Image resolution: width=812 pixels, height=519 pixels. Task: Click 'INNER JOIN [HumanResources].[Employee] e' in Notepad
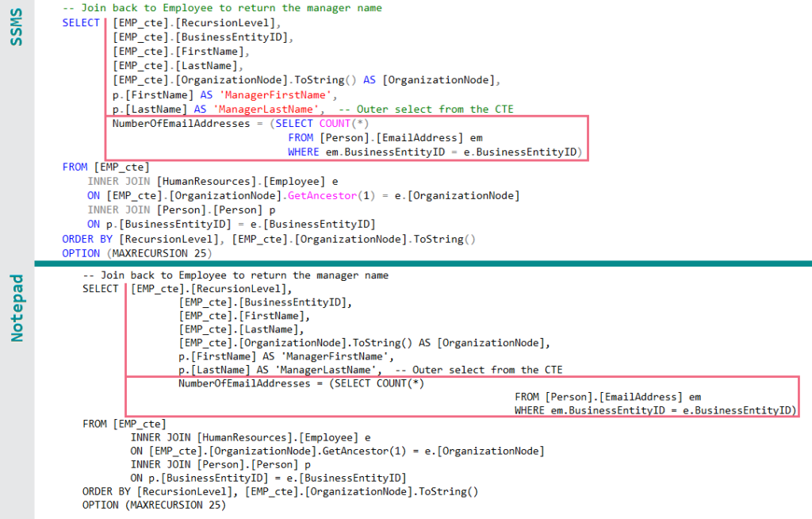pos(251,437)
